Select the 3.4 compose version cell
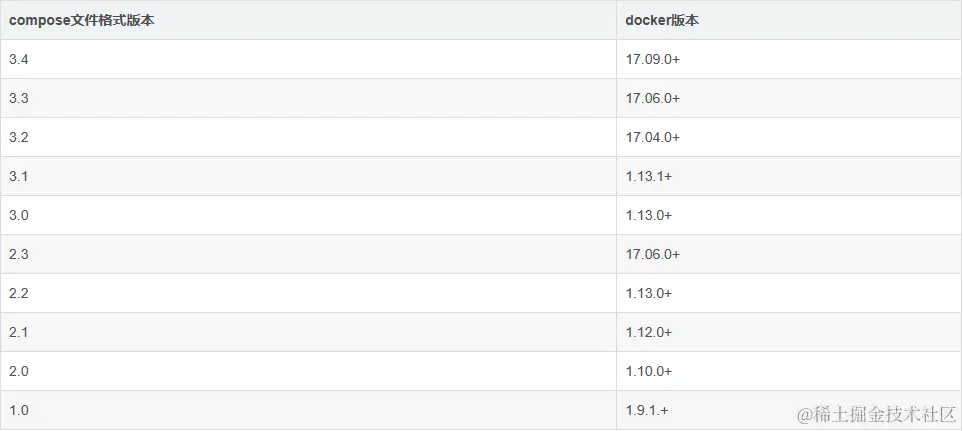Image resolution: width=963 pixels, height=431 pixels. (x=308, y=60)
